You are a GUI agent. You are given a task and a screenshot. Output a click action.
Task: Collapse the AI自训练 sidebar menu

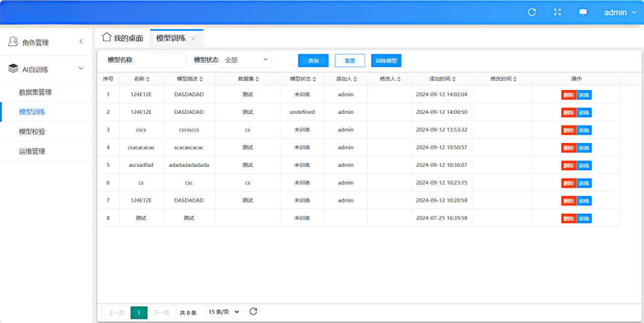click(80, 69)
